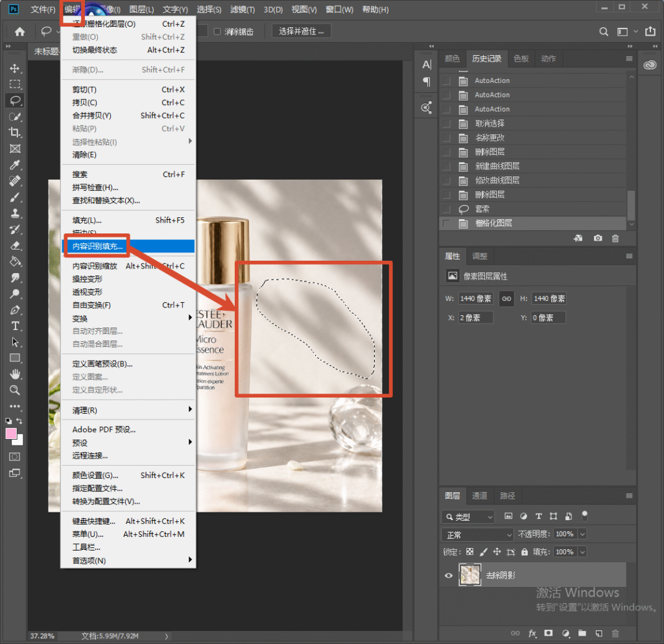Select the Hand tool
This screenshot has width=664, height=644.
point(15,374)
